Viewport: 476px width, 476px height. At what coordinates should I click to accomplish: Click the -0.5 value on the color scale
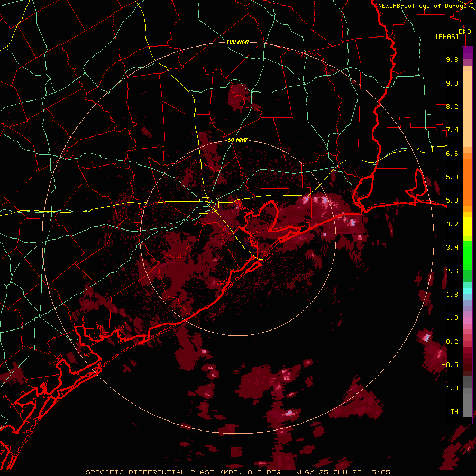(450, 365)
